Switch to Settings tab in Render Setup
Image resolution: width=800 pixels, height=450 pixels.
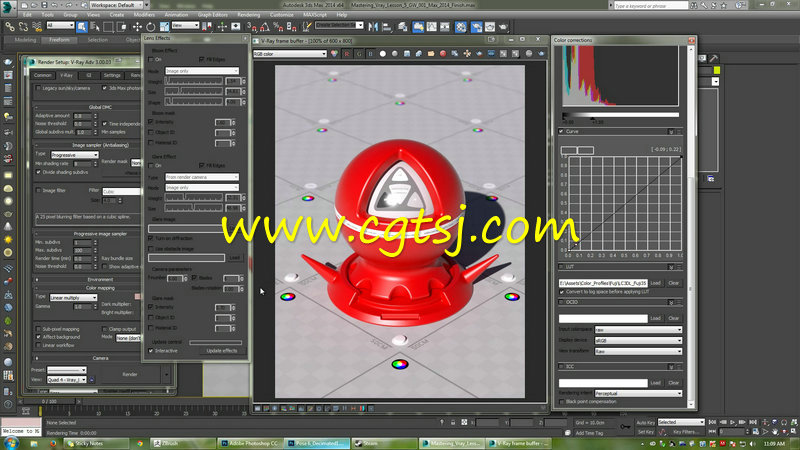[112, 75]
